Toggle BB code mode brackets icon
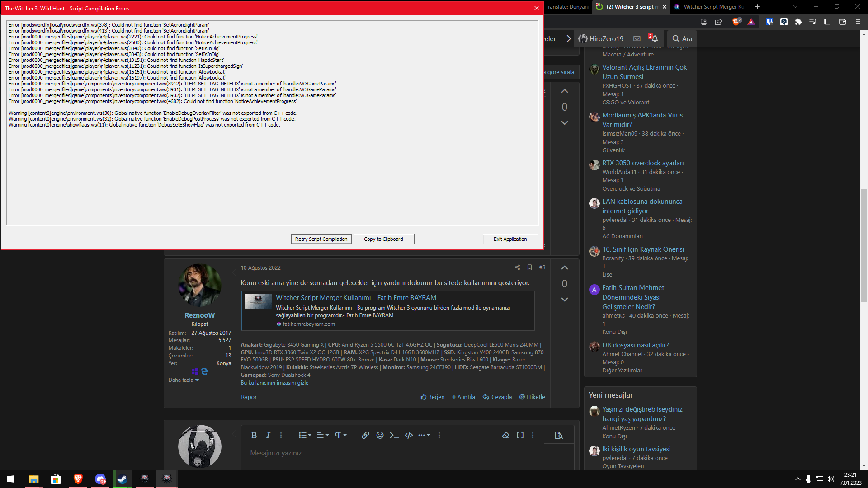The height and width of the screenshot is (488, 868). pos(520,435)
